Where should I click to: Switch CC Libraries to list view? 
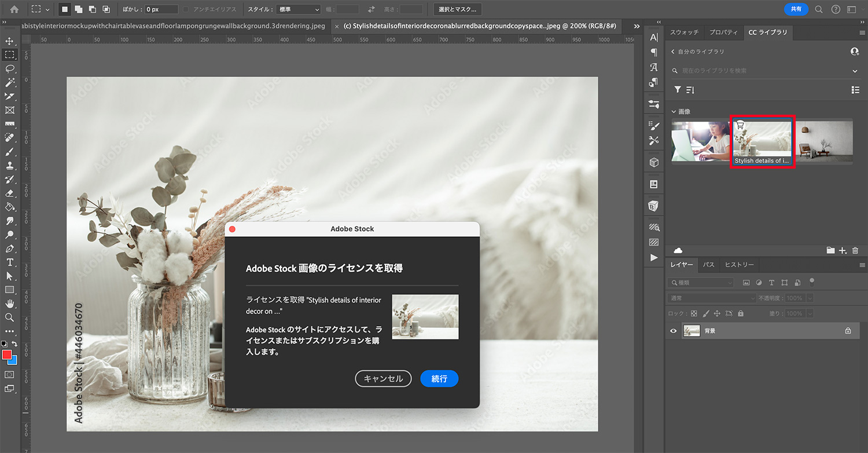[x=855, y=90]
